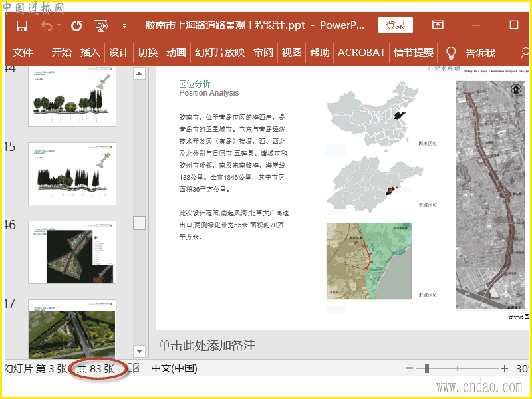The height and width of the screenshot is (399, 532).
Task: Open the Undo history dropdown arrow
Action: pos(59,26)
